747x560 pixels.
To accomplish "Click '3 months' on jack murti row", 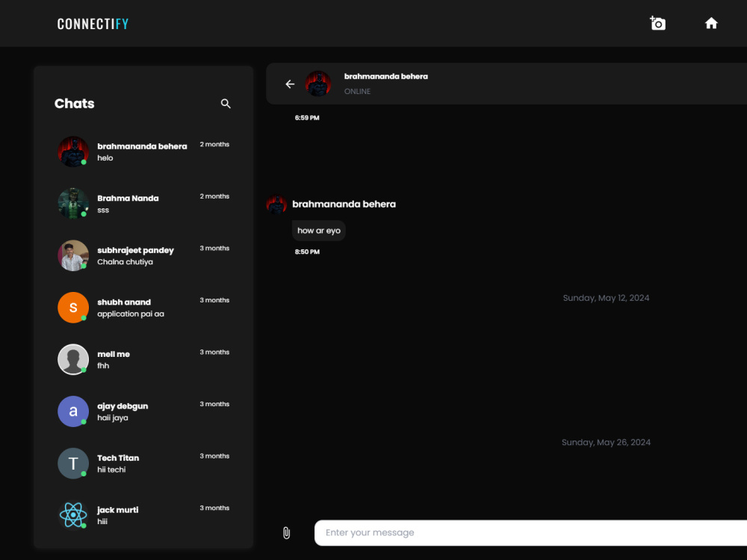I will 214,508.
